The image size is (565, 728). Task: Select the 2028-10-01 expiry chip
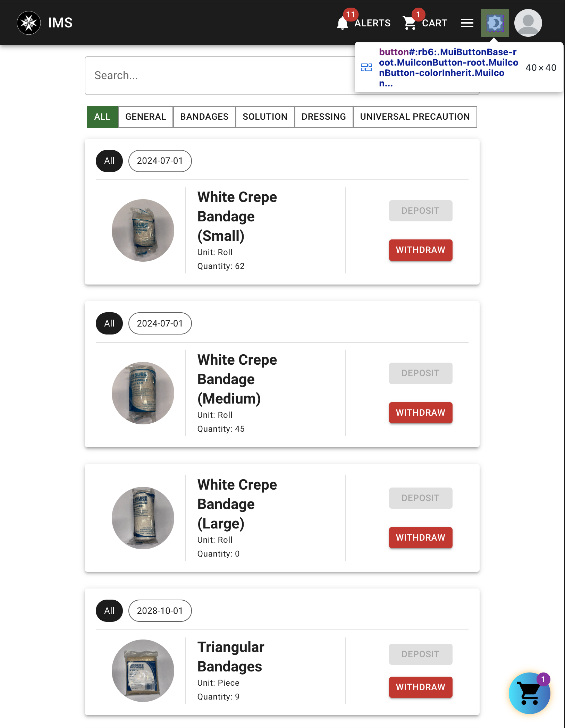tap(160, 611)
